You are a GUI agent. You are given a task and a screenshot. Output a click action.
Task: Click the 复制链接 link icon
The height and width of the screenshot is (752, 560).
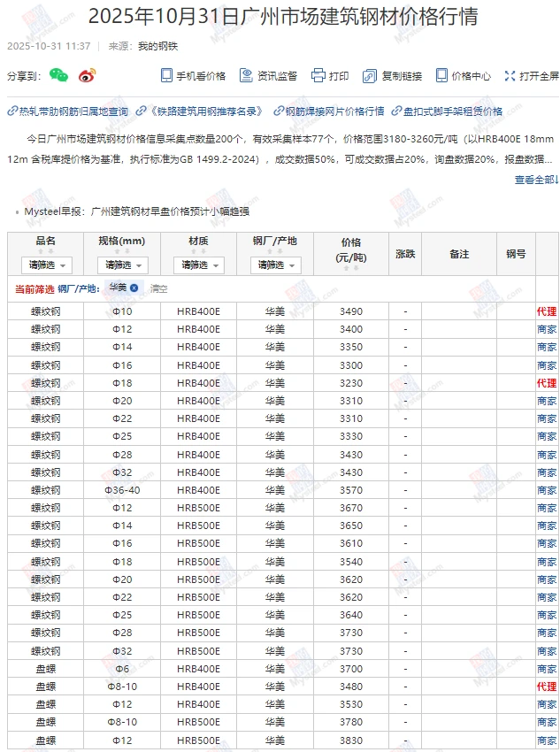click(x=370, y=76)
